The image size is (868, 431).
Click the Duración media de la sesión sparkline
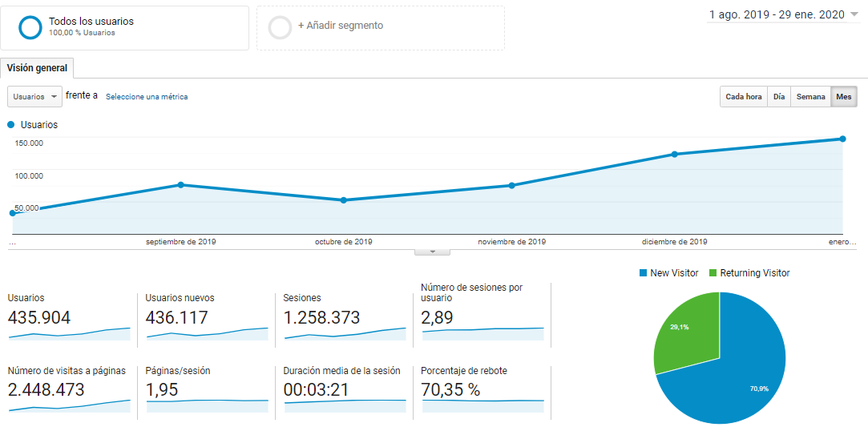(x=345, y=406)
